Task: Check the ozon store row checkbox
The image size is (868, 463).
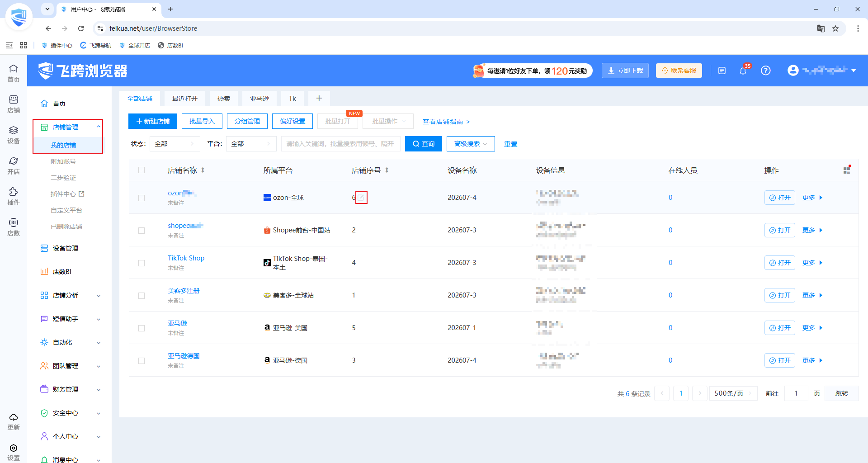Action: pos(142,198)
